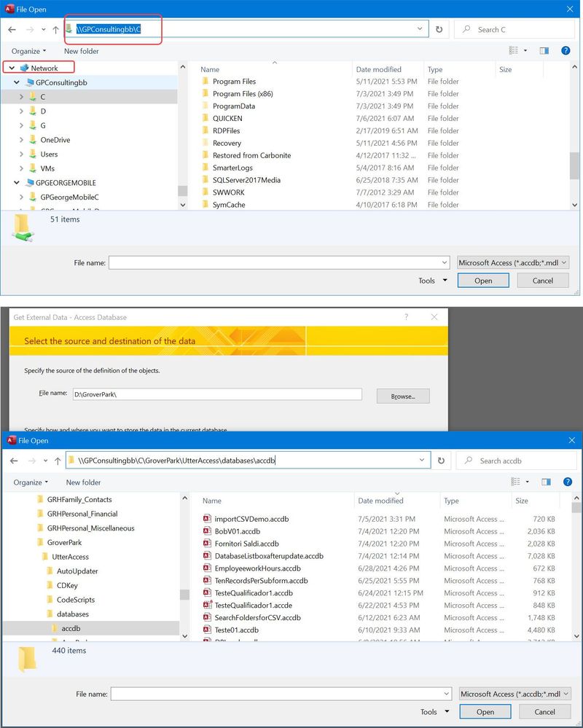
Task: Open Tools menu in bottom dialog
Action: [x=434, y=712]
